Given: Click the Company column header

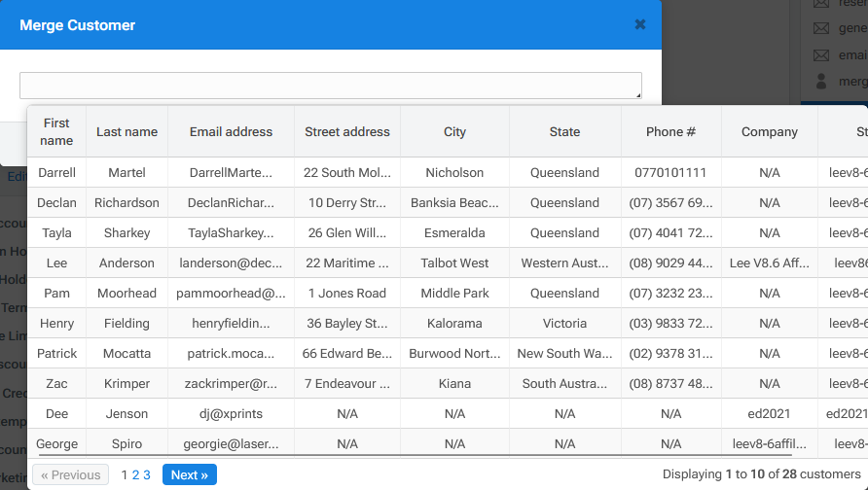Looking at the screenshot, I should tap(770, 131).
